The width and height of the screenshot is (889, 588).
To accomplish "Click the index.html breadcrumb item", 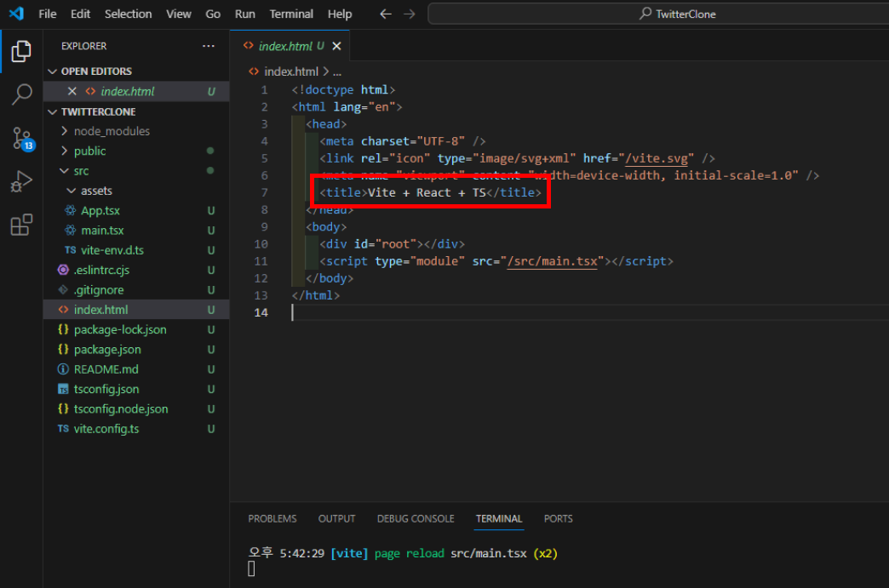I will (x=289, y=71).
